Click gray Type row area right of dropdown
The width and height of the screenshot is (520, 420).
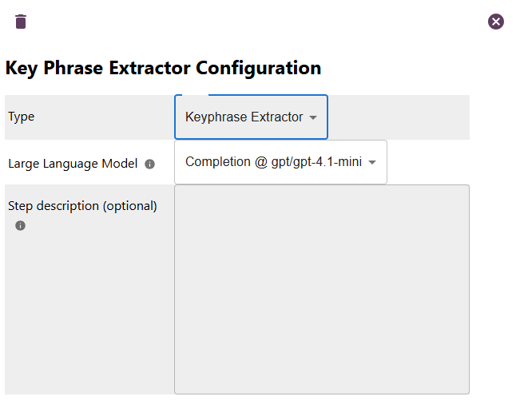click(x=398, y=117)
